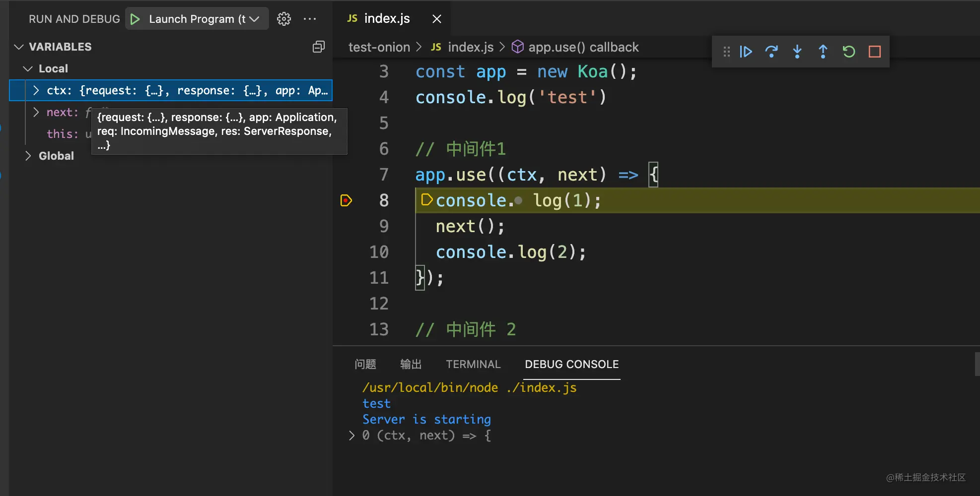Screen dimensions: 980x496
Task: Restart the debug session
Action: 848,52
